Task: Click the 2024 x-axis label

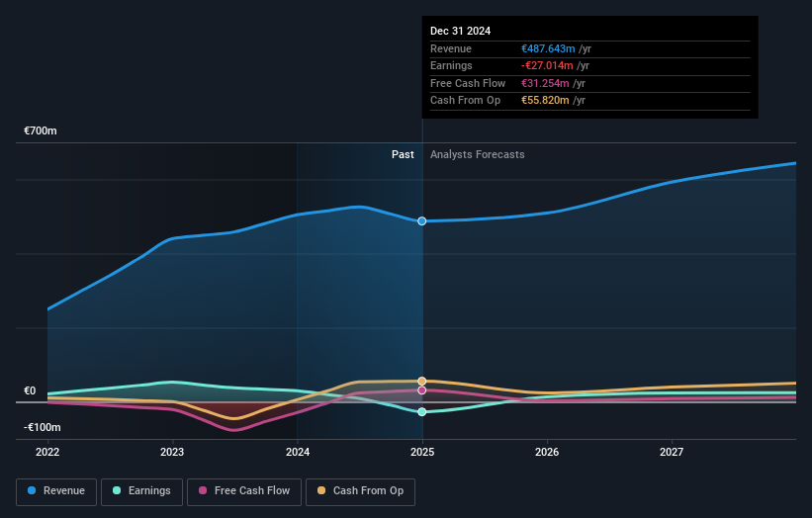Action: click(x=298, y=453)
